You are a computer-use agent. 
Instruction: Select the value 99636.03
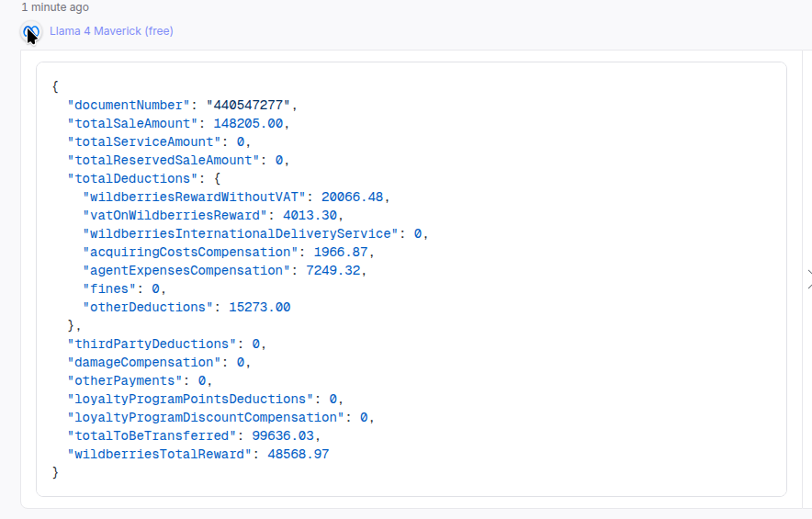[283, 436]
